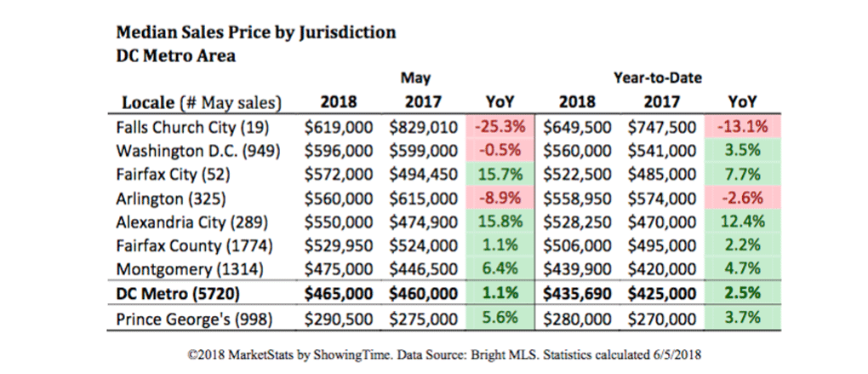Click the $829,010 price cell
The image size is (868, 374).
[x=423, y=127]
